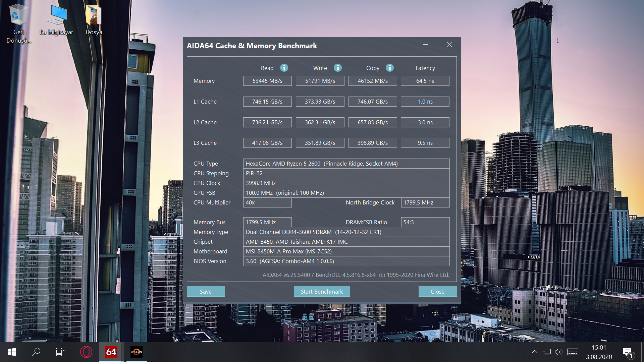The width and height of the screenshot is (644, 362).
Task: Open the Ryzen Master taskbar icon
Action: click(137, 352)
